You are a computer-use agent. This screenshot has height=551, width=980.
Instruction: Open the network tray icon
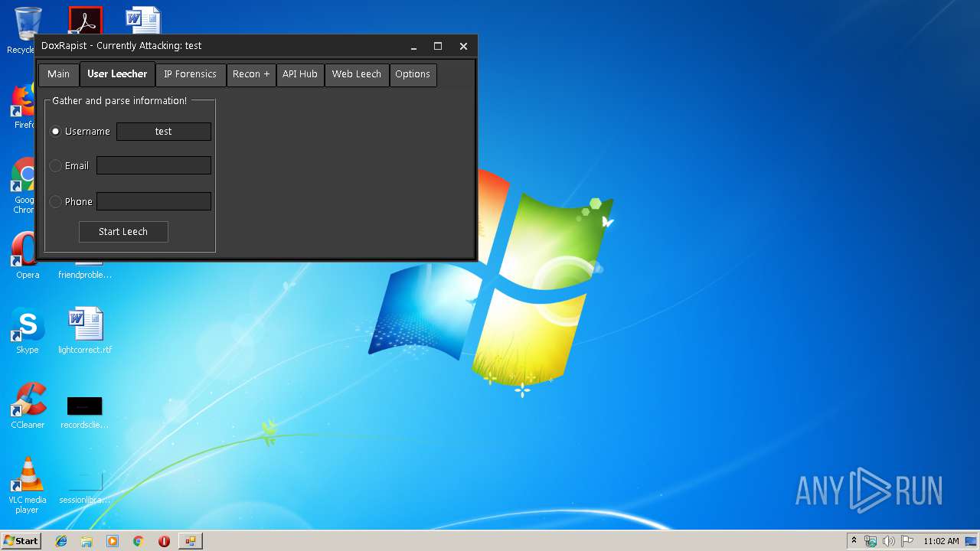(871, 541)
